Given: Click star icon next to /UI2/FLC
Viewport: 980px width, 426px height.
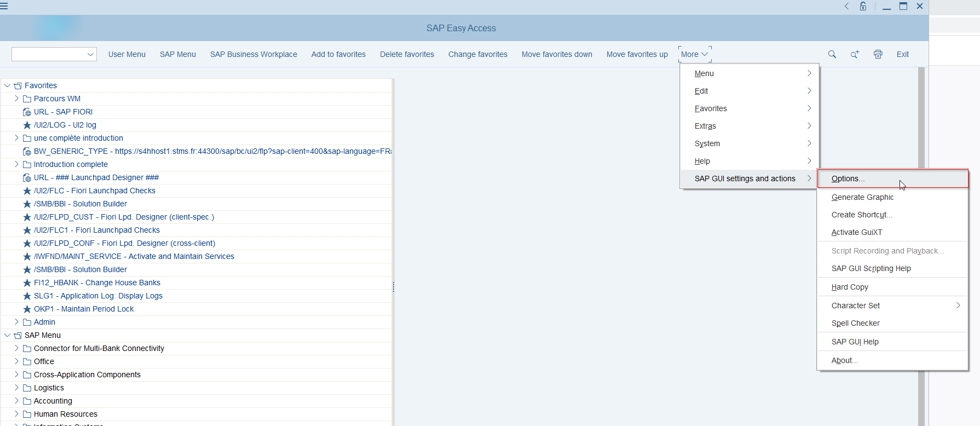Looking at the screenshot, I should tap(27, 191).
